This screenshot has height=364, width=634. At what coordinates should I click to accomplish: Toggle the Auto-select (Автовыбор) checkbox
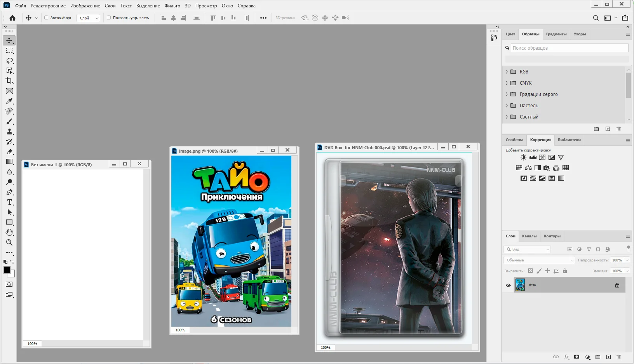[46, 18]
